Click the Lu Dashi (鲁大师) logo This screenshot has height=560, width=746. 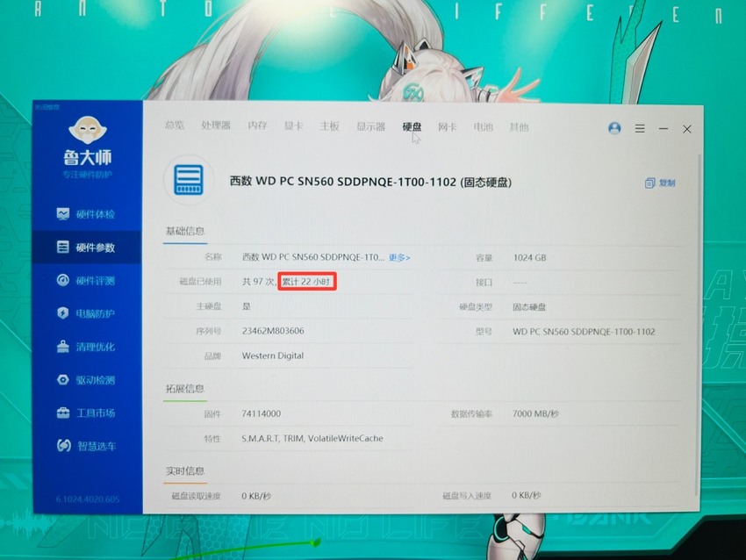(x=88, y=140)
